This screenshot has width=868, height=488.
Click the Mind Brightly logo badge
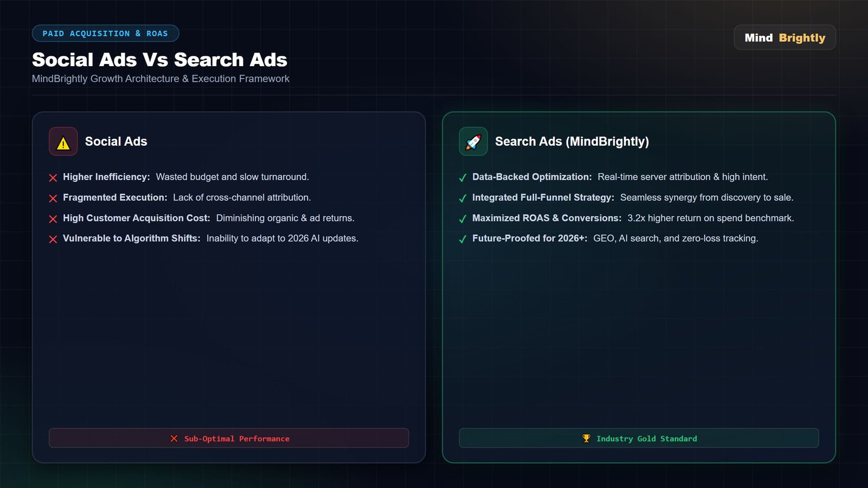(784, 37)
